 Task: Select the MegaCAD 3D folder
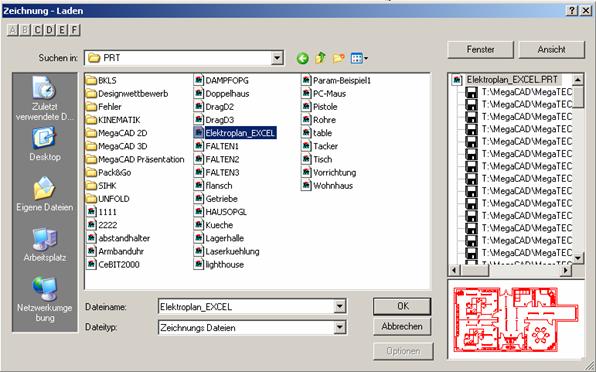[x=117, y=146]
